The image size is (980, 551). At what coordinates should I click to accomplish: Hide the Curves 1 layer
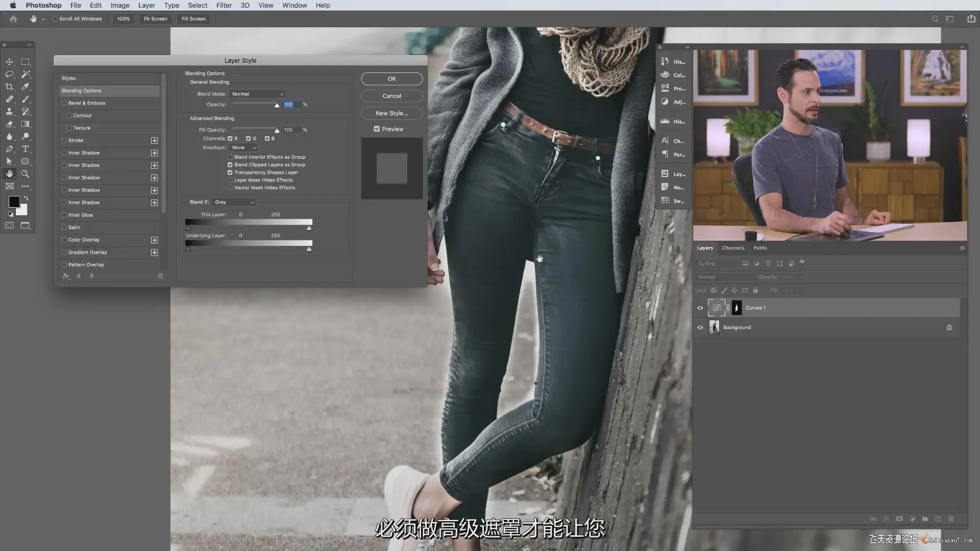coord(700,308)
